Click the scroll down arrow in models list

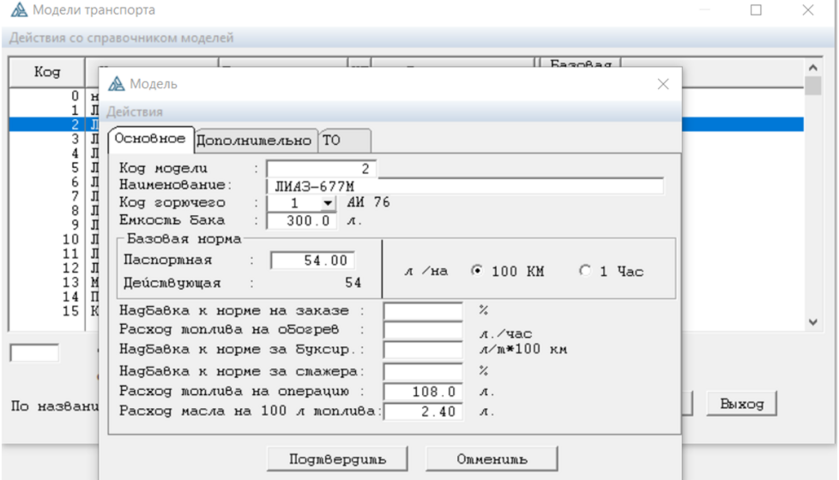(813, 322)
